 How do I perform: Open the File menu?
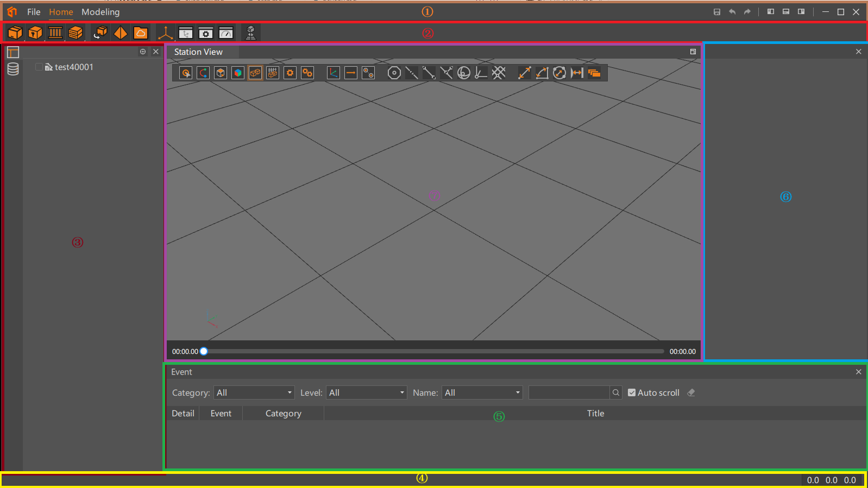point(34,12)
